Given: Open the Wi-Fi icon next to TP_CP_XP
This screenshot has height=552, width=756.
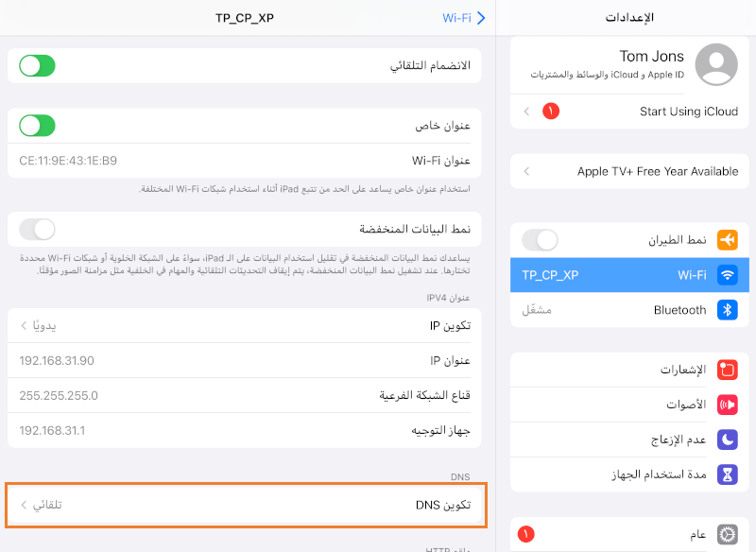Looking at the screenshot, I should [x=728, y=274].
